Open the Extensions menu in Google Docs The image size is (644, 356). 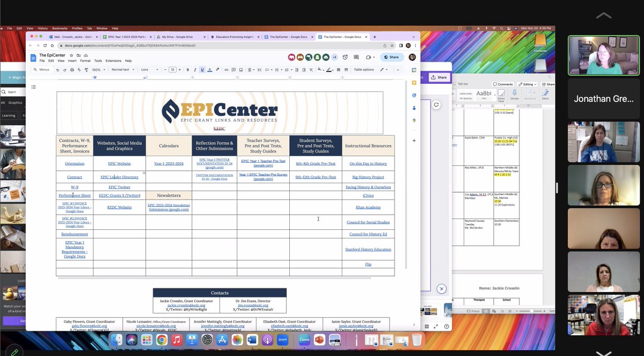coord(113,61)
